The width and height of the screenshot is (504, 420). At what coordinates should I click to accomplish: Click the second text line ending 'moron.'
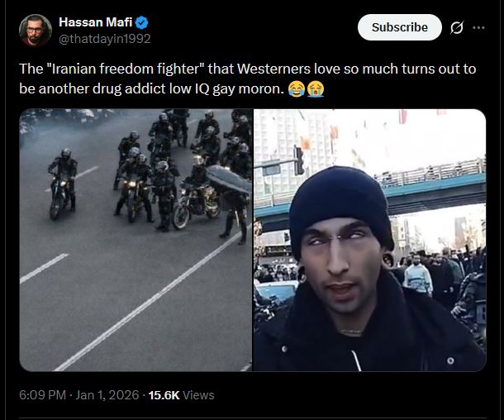click(x=151, y=88)
